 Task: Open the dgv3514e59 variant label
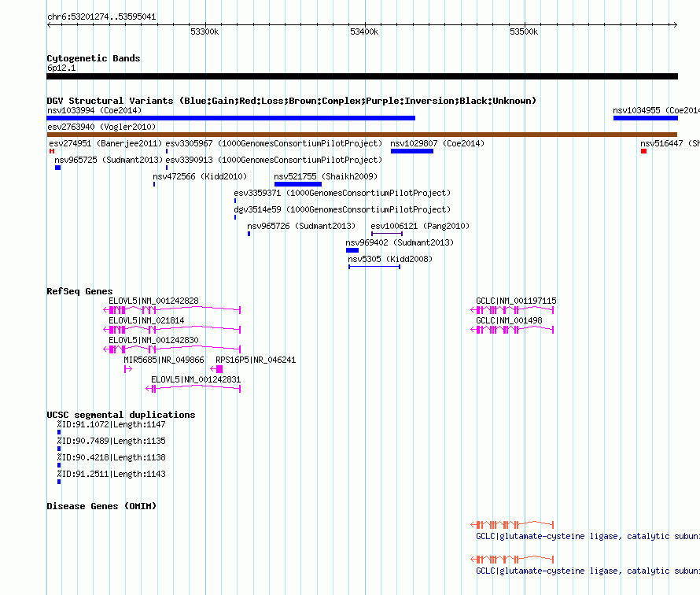[342, 209]
